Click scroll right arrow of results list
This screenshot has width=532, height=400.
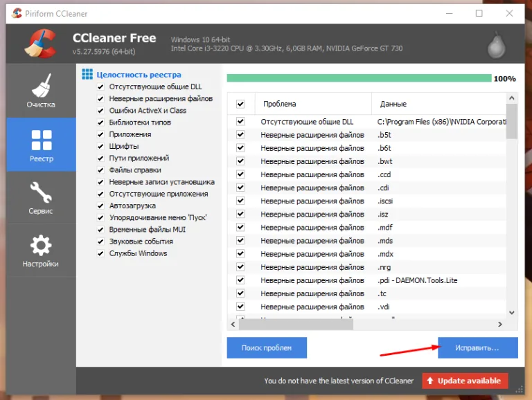499,325
